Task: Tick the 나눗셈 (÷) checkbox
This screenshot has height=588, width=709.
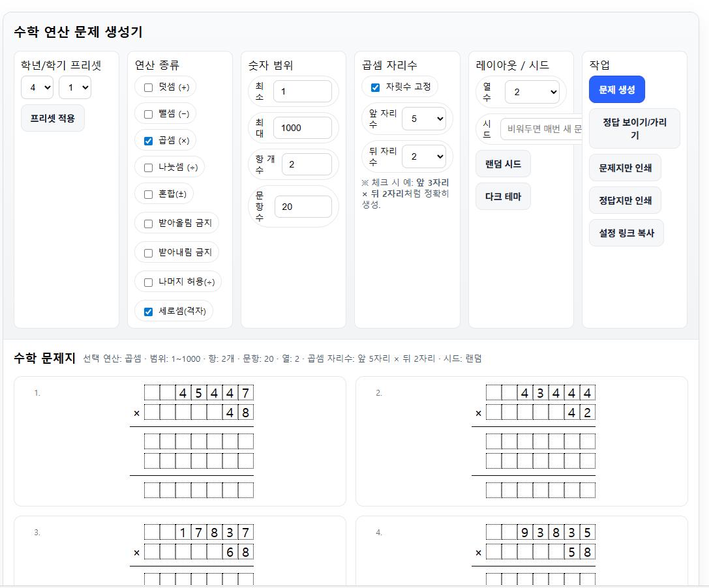Action: click(148, 168)
